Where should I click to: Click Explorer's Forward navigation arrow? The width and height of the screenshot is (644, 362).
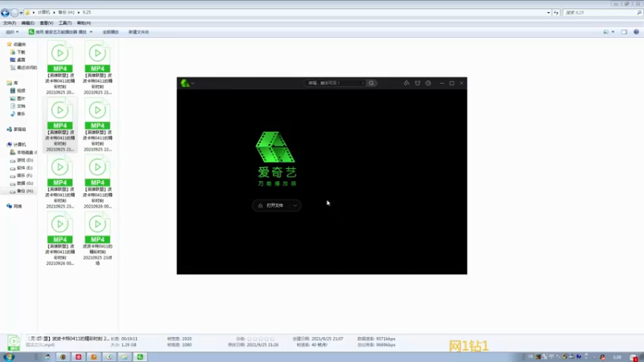[14, 13]
